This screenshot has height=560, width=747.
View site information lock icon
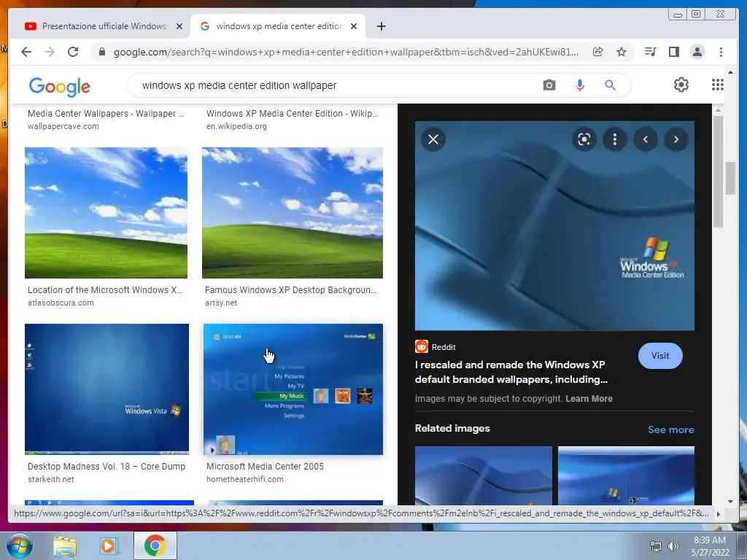click(x=101, y=52)
